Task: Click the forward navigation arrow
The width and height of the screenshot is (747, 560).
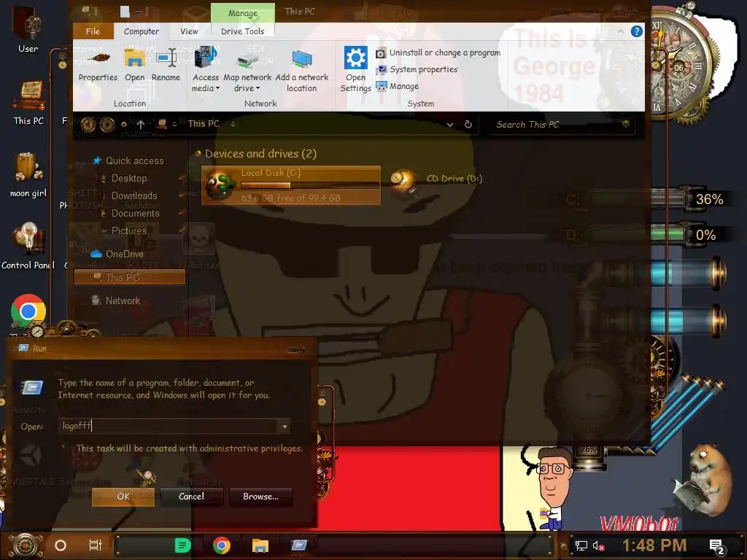Action: coord(107,124)
